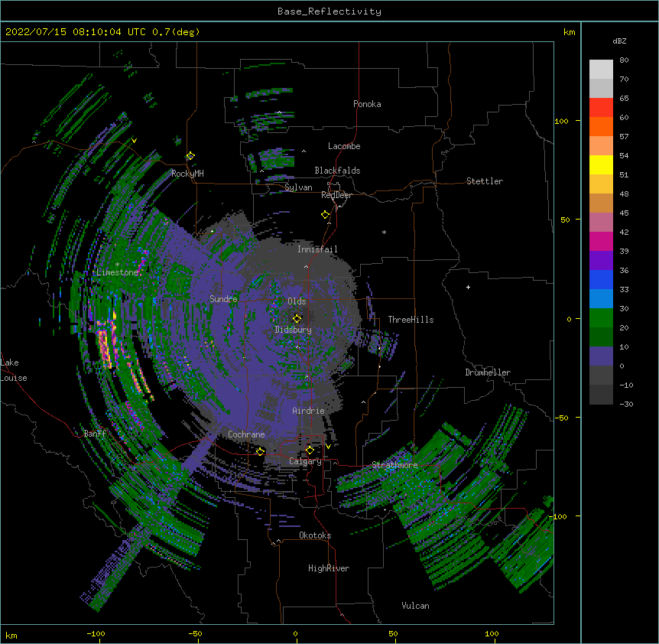Click the ThreeHills label
This screenshot has height=644, width=659.
coord(411,320)
